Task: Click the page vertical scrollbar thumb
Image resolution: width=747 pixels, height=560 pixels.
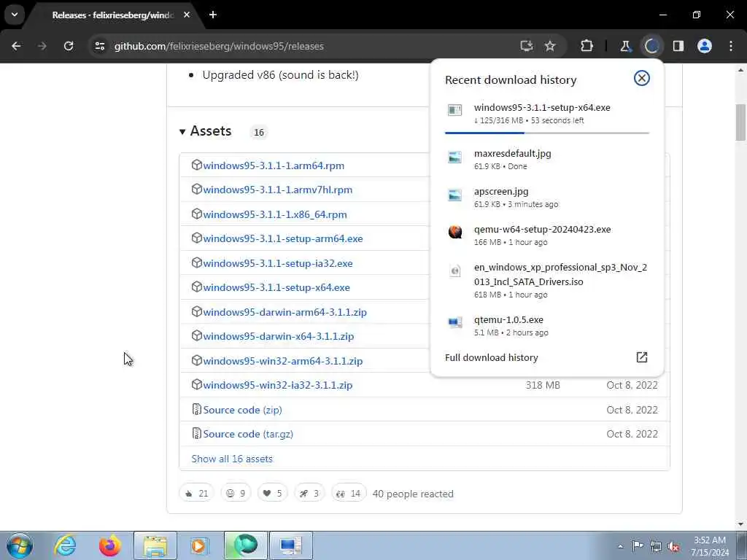Action: [x=740, y=122]
